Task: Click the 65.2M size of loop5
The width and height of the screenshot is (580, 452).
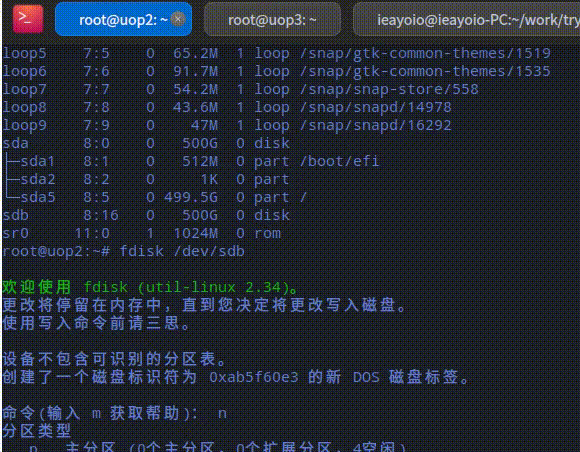Action: click(196, 54)
